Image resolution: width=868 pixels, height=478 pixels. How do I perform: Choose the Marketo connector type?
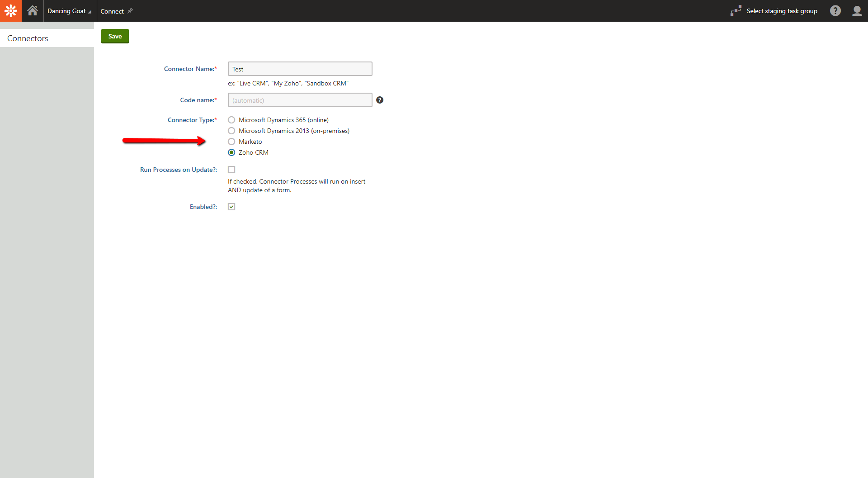[x=231, y=142]
